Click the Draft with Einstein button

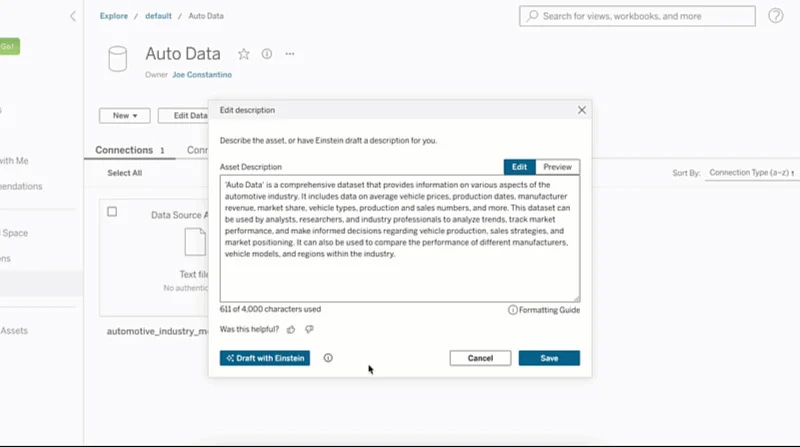265,358
